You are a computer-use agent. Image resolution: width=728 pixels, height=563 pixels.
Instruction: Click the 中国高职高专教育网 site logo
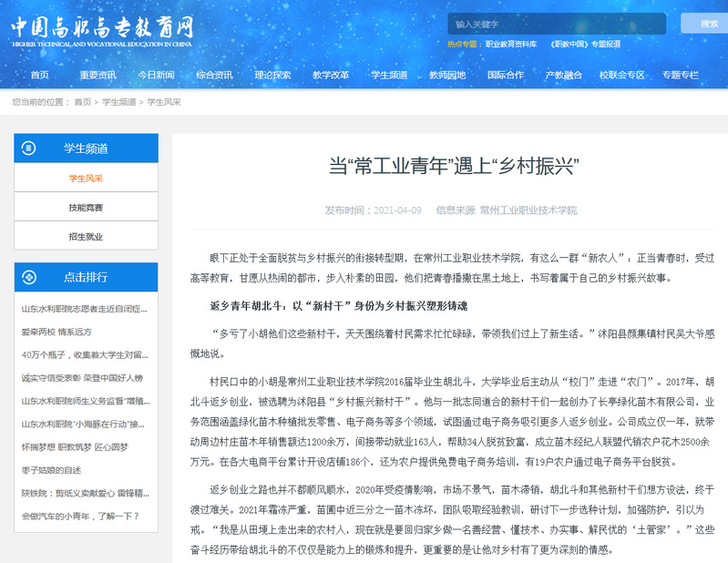point(102,29)
